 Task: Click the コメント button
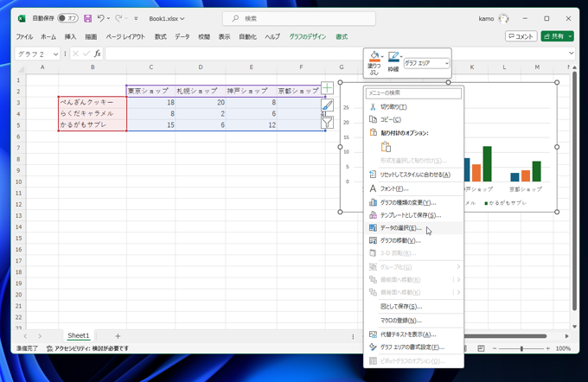click(x=521, y=36)
